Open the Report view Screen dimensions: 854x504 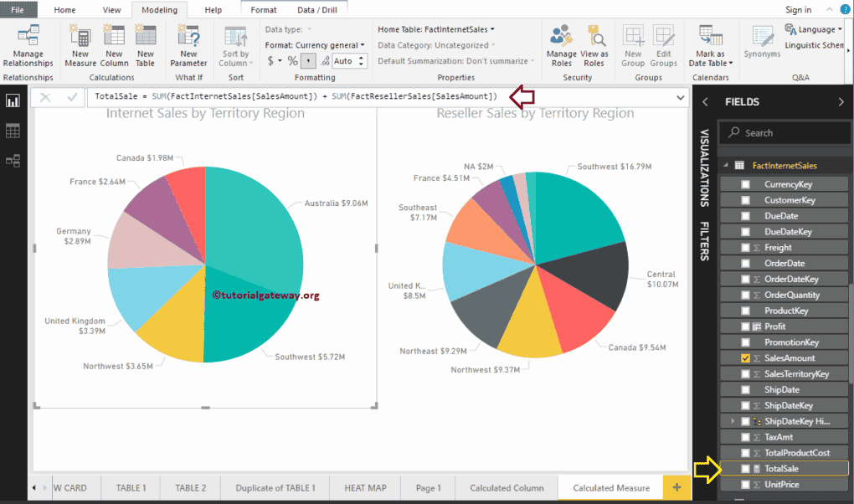[12, 100]
